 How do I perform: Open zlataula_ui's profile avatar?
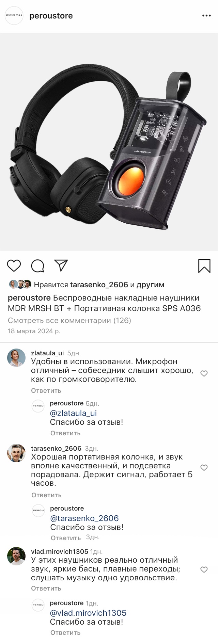pyautogui.click(x=16, y=358)
